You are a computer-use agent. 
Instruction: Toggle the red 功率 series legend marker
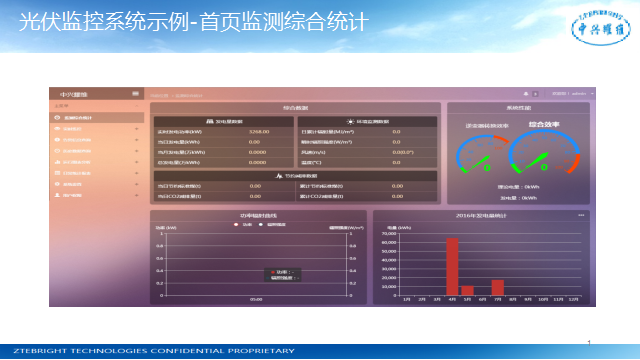tap(236, 224)
